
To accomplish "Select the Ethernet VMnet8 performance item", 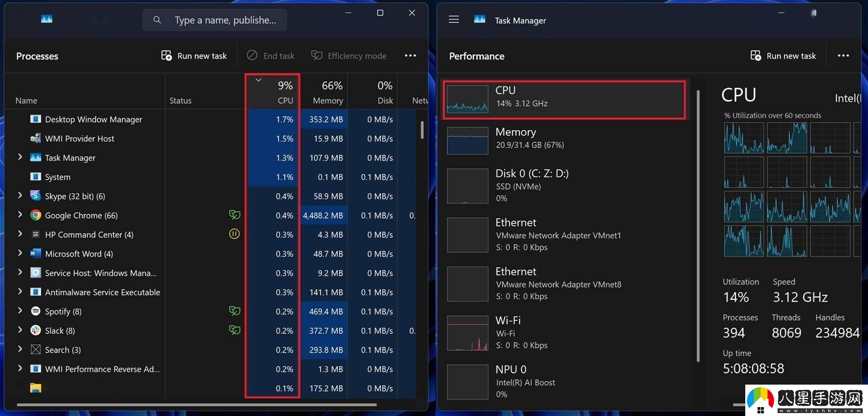I will click(x=564, y=284).
